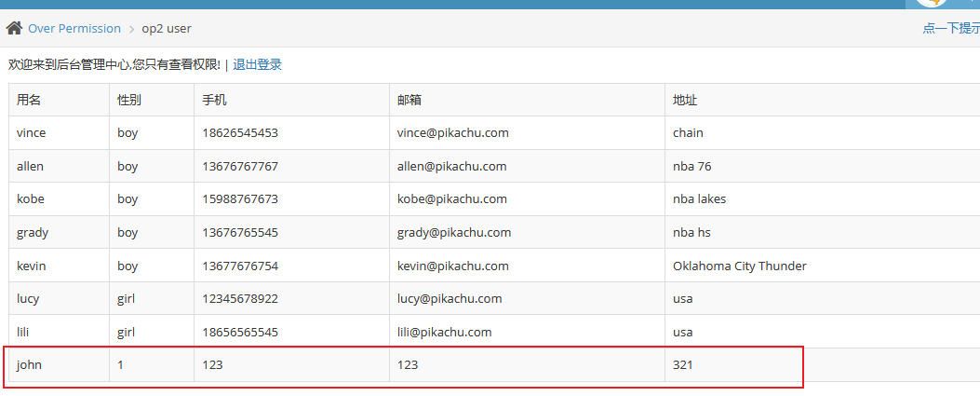This screenshot has width=980, height=396.
Task: Click phone number 18656565545
Action: point(240,333)
